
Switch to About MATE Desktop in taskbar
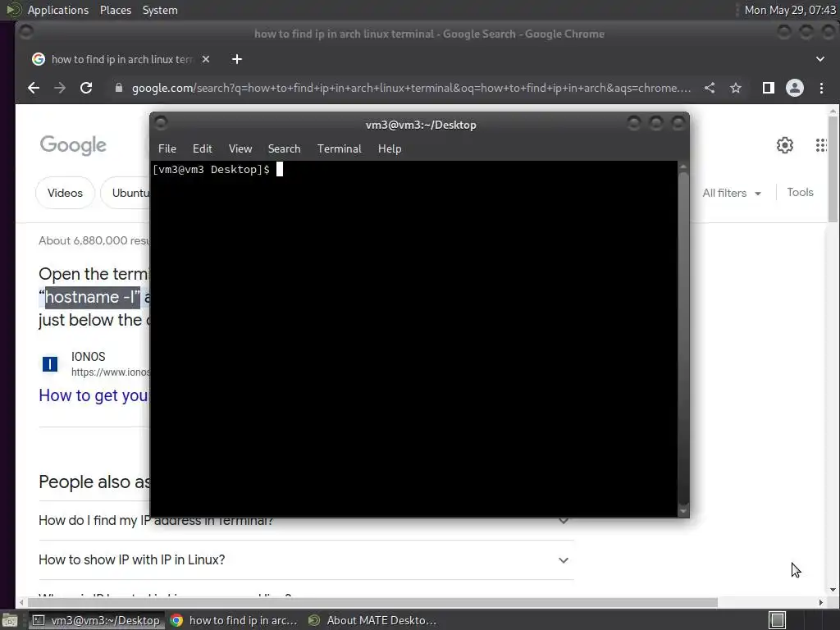click(x=373, y=620)
